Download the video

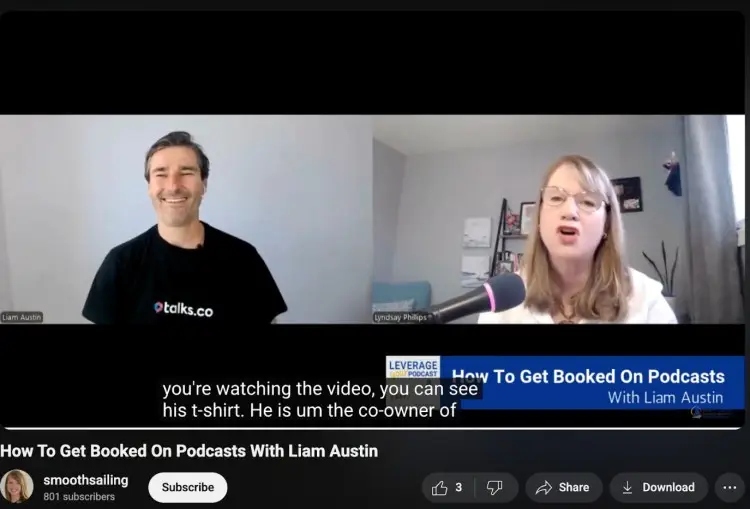click(658, 487)
